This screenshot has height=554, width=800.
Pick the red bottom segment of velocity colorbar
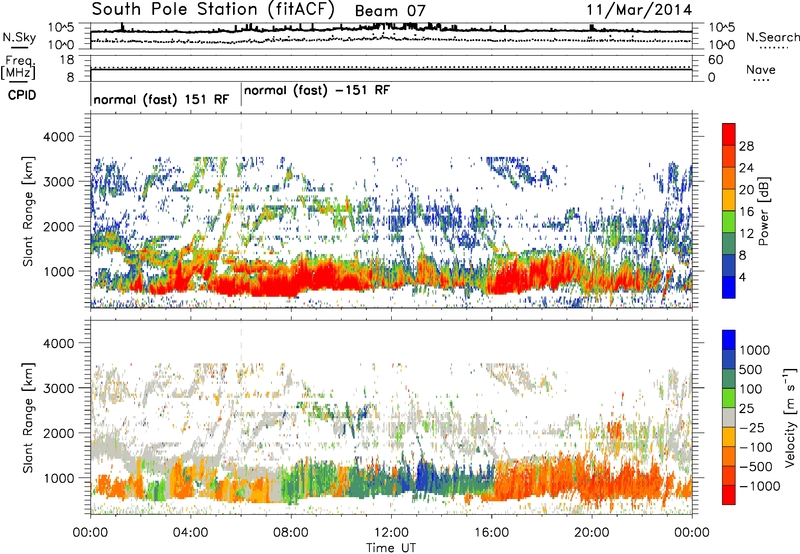729,495
